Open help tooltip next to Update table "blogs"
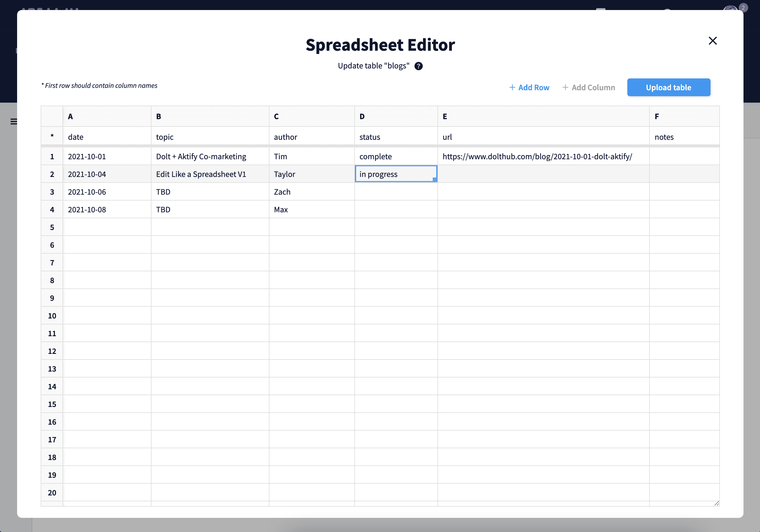 pyautogui.click(x=418, y=66)
